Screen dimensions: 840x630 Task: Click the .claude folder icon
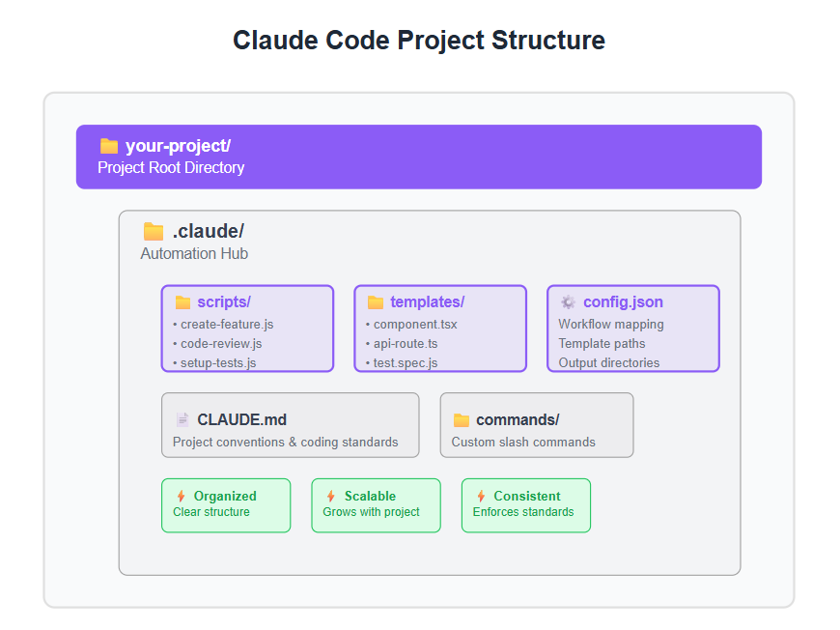154,232
